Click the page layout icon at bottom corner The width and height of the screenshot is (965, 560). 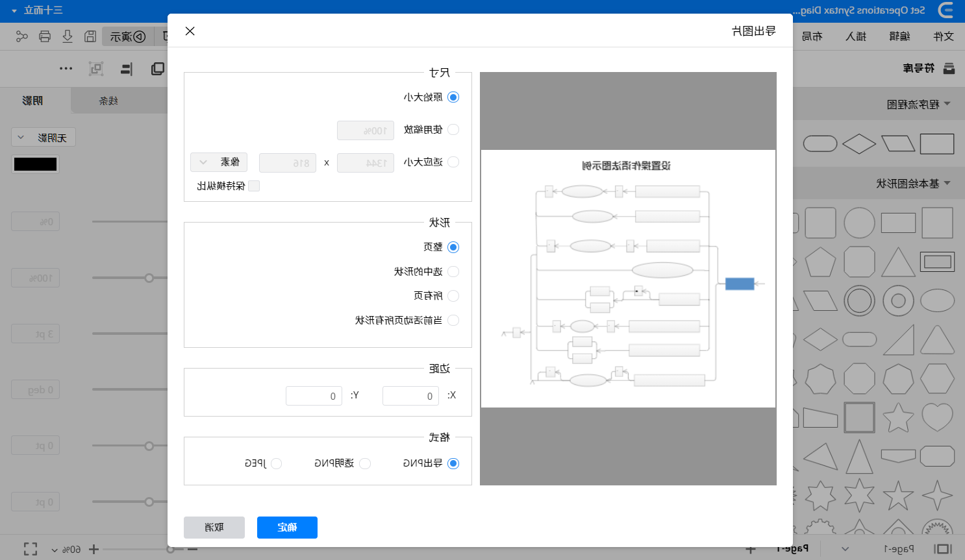942,549
